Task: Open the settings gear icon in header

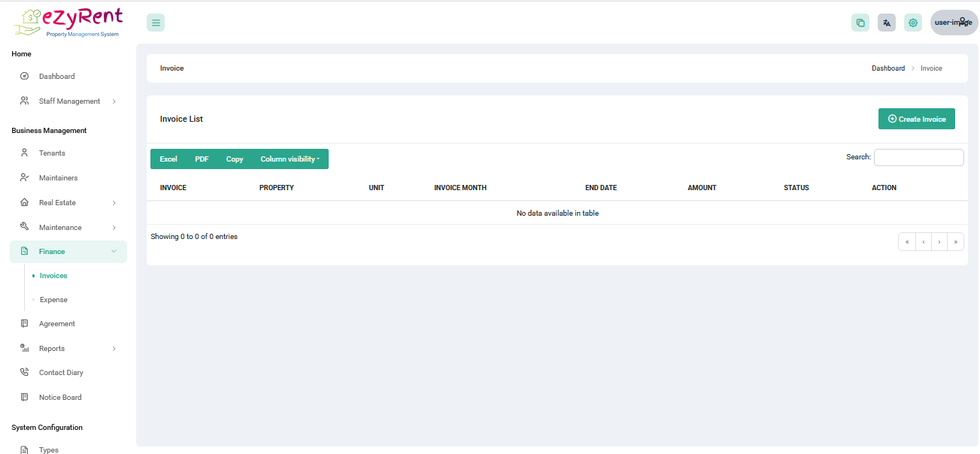Action: (x=913, y=23)
